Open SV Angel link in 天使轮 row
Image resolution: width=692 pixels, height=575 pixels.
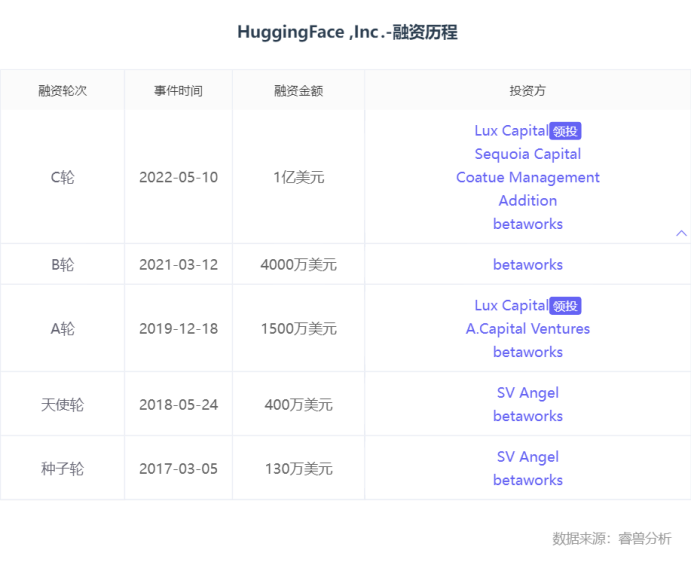click(x=528, y=393)
